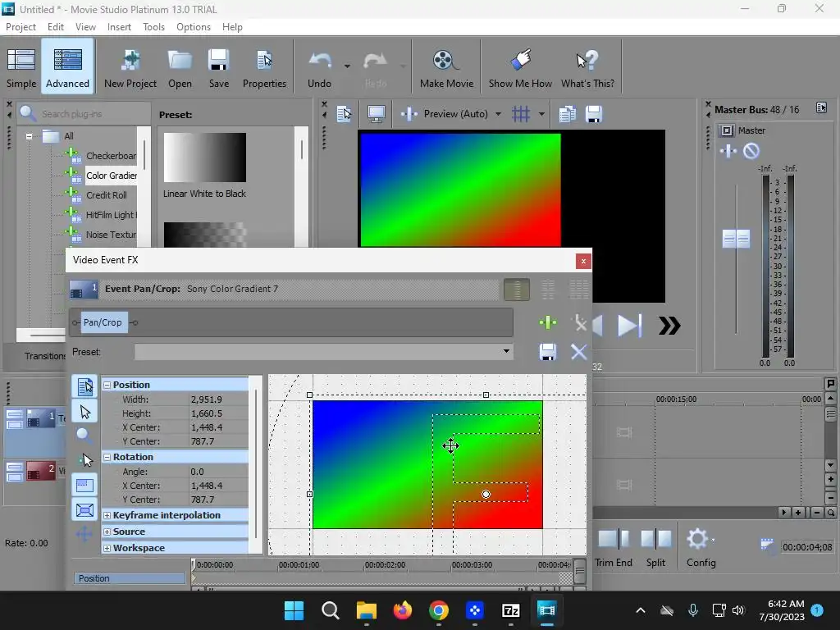
Task: Toggle Size About Center in Pan/Crop
Action: (x=84, y=509)
